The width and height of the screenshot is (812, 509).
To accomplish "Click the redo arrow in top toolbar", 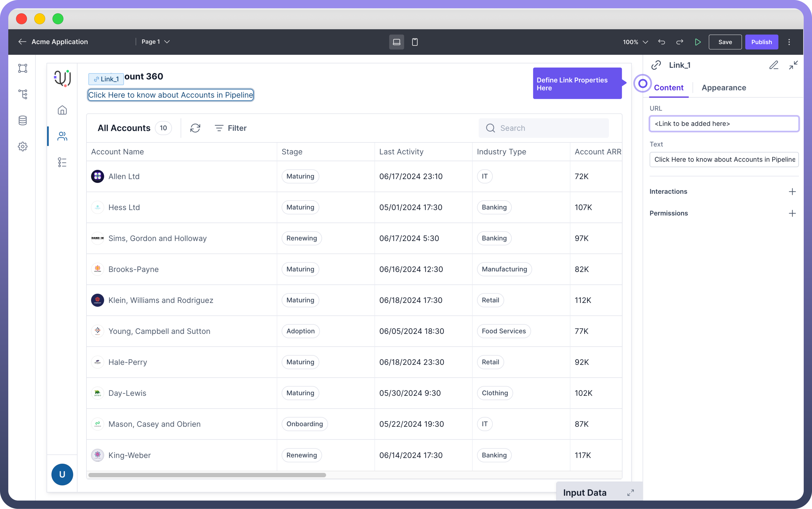I will point(679,42).
